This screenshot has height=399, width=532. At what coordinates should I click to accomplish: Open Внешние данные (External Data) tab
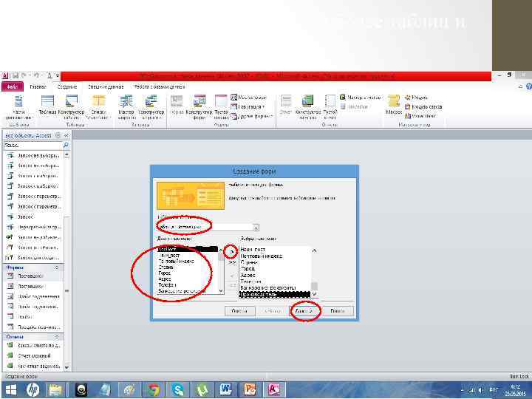(x=106, y=87)
